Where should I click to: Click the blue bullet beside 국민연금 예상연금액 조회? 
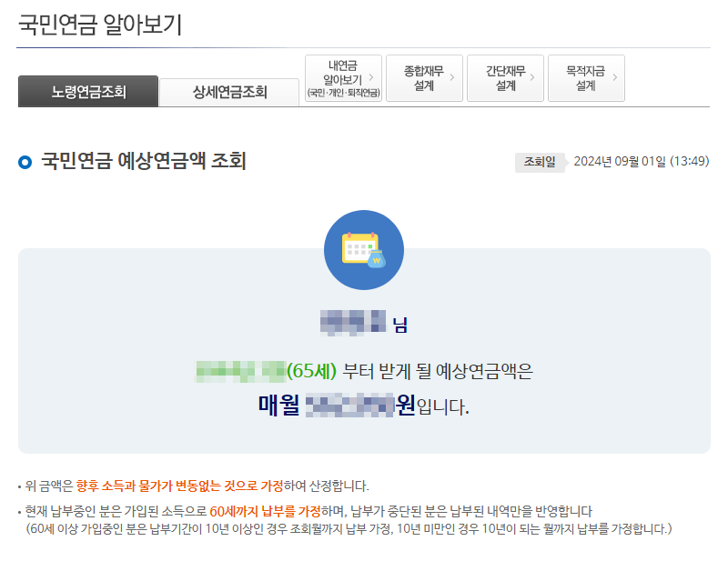tap(24, 162)
